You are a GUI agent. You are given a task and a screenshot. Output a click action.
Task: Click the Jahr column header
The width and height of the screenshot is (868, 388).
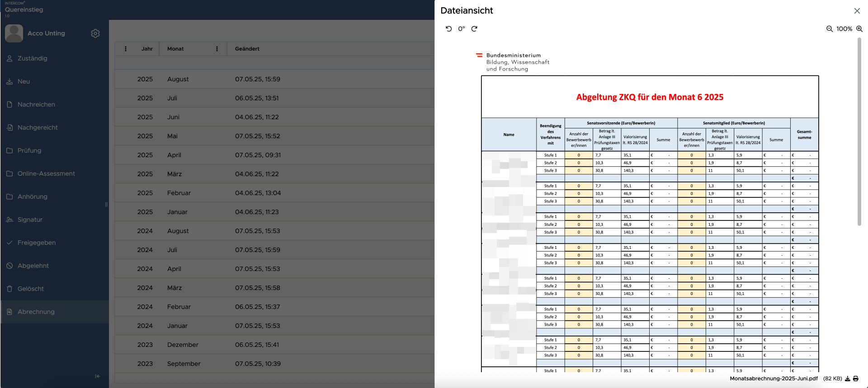point(147,49)
